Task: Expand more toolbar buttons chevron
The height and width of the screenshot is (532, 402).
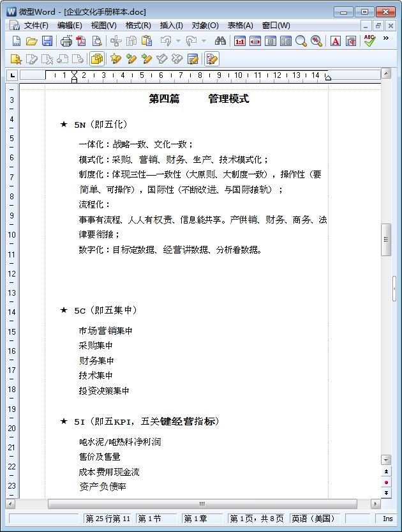Action: (386, 38)
